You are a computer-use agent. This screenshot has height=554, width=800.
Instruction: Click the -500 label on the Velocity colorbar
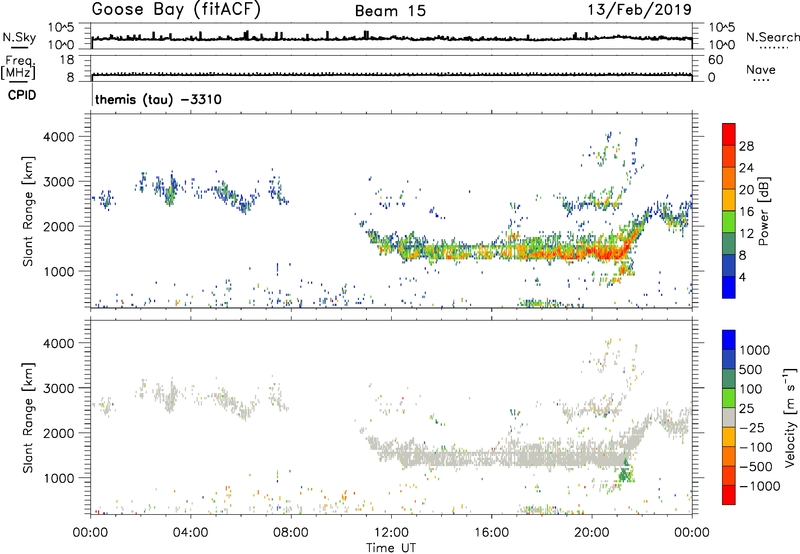click(x=756, y=467)
